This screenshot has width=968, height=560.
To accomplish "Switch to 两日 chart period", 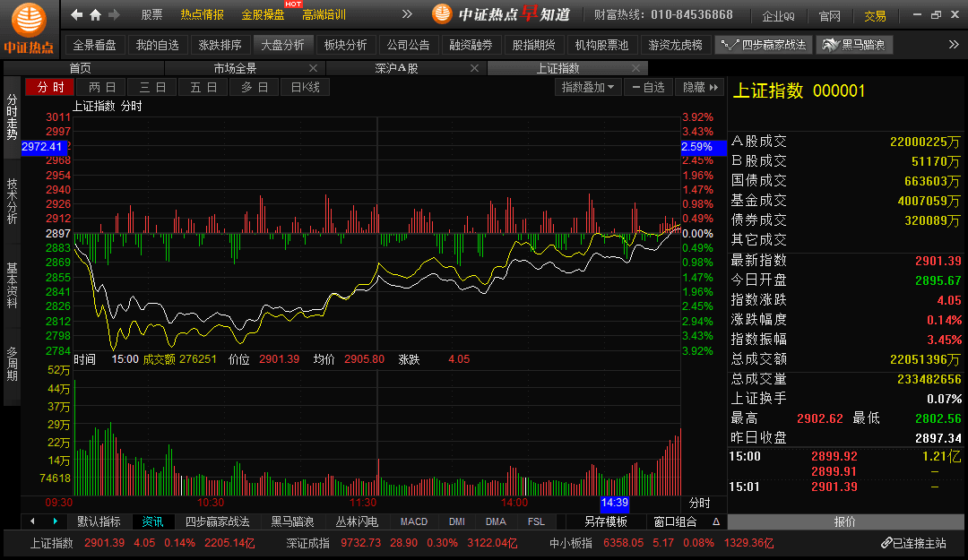I will pyautogui.click(x=102, y=88).
